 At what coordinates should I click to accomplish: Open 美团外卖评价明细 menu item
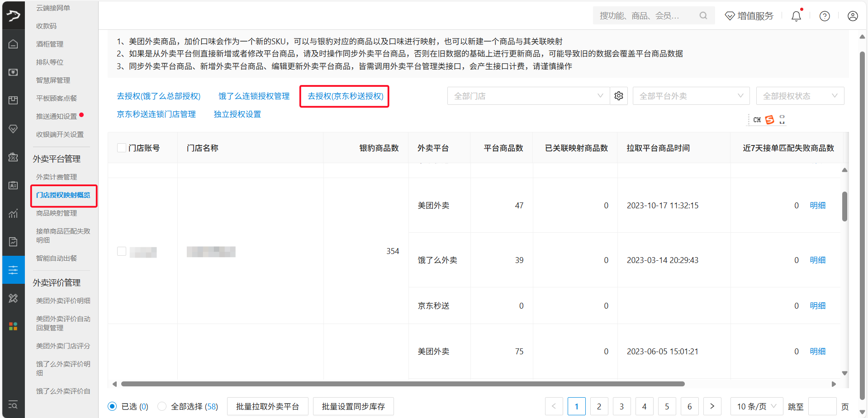[63, 301]
